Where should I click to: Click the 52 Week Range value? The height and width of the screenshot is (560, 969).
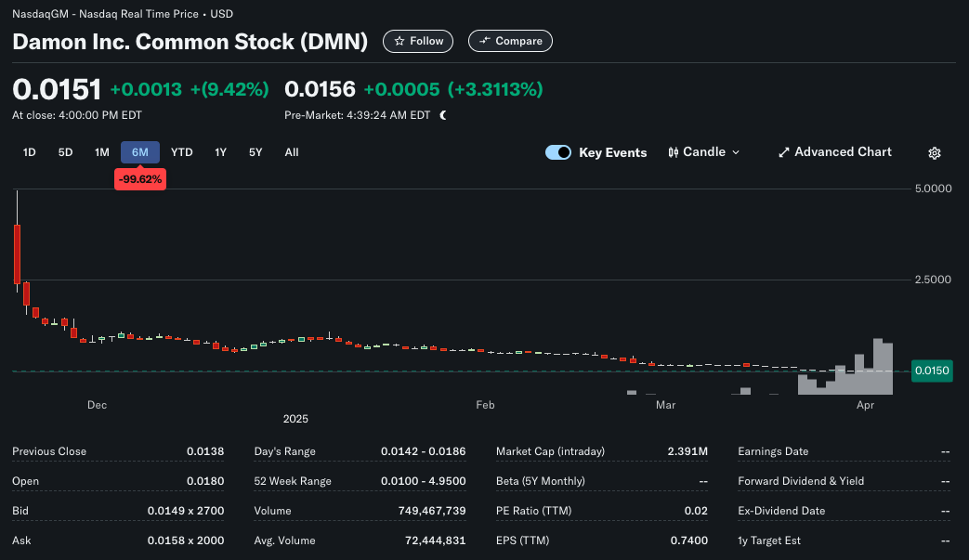pyautogui.click(x=424, y=481)
